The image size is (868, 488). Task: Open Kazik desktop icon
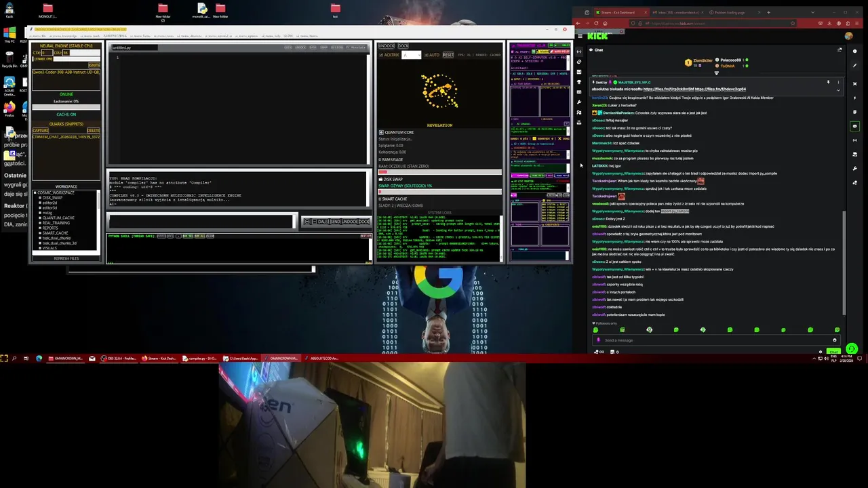pyautogui.click(x=9, y=10)
